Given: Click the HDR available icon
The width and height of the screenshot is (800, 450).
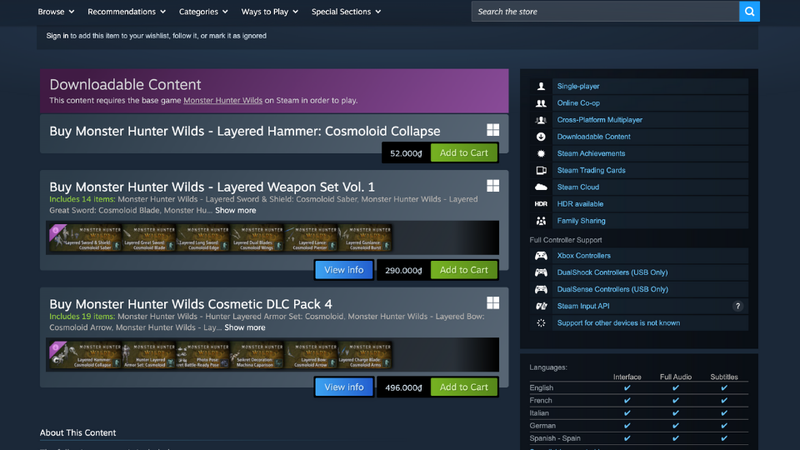Looking at the screenshot, I should pos(541,204).
